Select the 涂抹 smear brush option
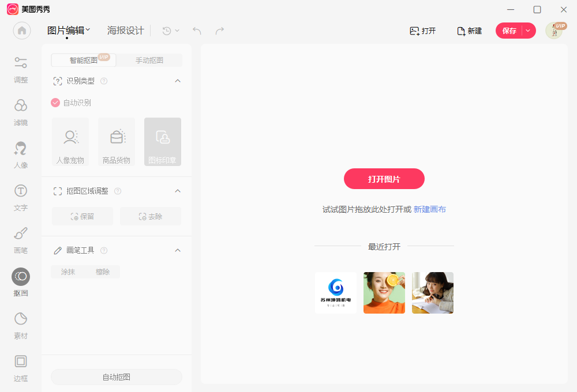This screenshot has width=577, height=392. 67,272
